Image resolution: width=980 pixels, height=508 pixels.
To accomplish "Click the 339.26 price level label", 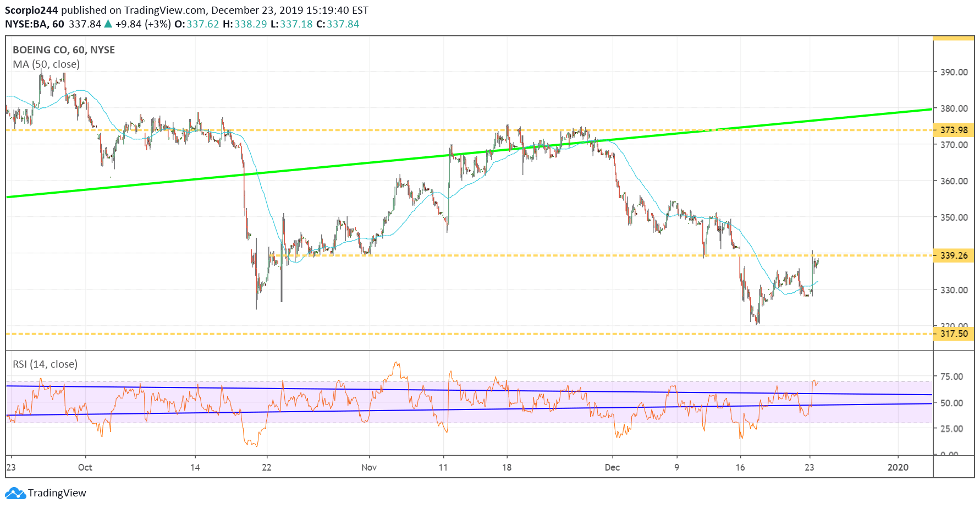I will coord(954,255).
